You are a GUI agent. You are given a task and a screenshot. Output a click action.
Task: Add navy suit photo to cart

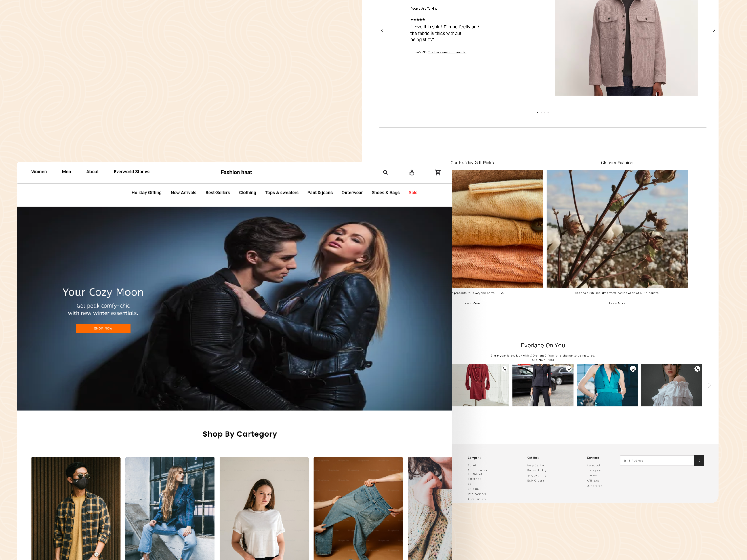click(x=569, y=369)
